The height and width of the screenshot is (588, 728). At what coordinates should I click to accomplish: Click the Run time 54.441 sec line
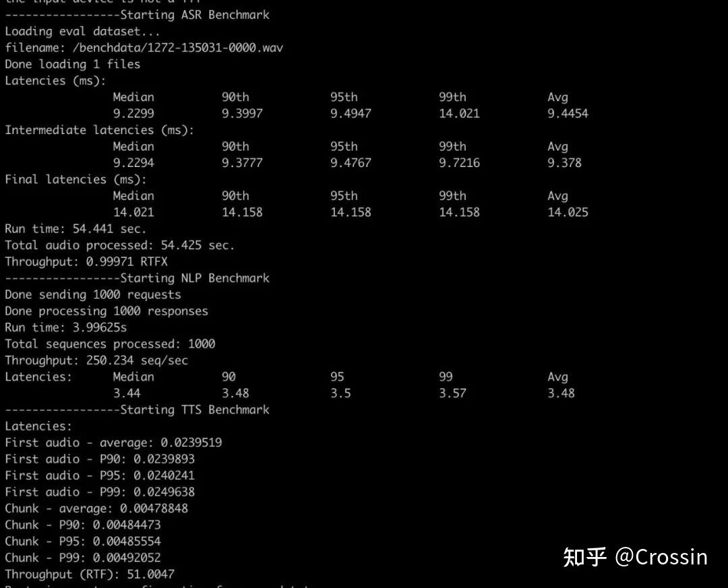(75, 229)
